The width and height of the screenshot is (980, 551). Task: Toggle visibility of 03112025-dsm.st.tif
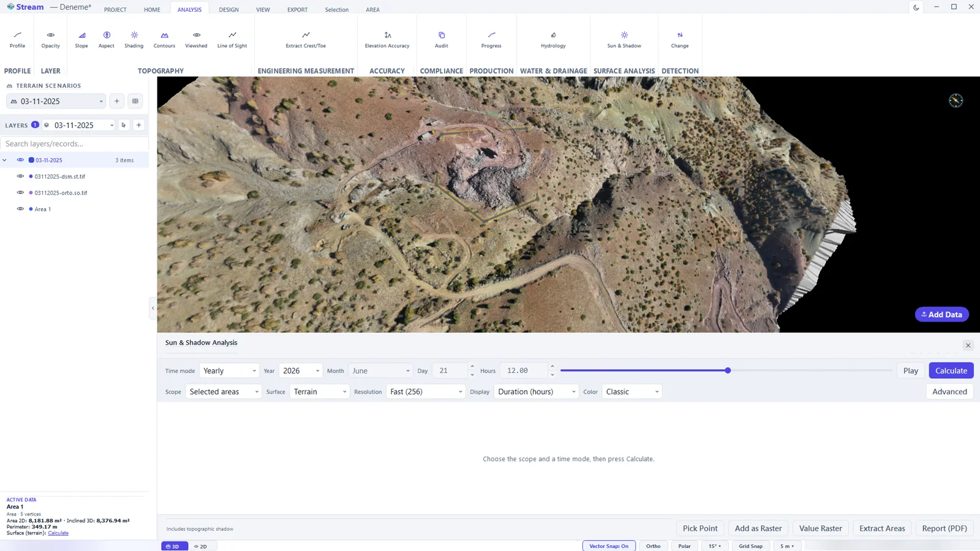pos(20,176)
